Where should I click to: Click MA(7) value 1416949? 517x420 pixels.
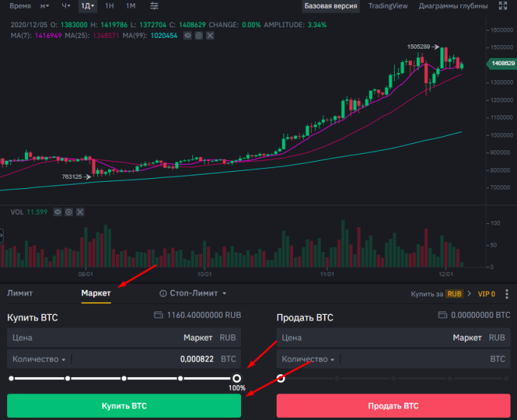(x=48, y=36)
